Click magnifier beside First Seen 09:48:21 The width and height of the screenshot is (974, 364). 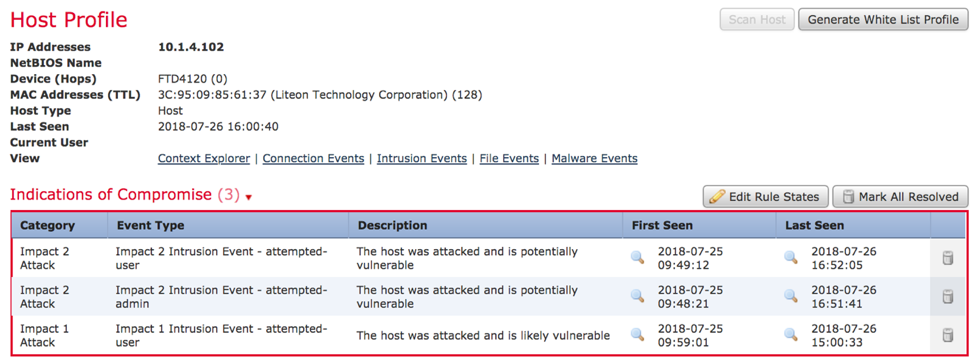(x=637, y=296)
